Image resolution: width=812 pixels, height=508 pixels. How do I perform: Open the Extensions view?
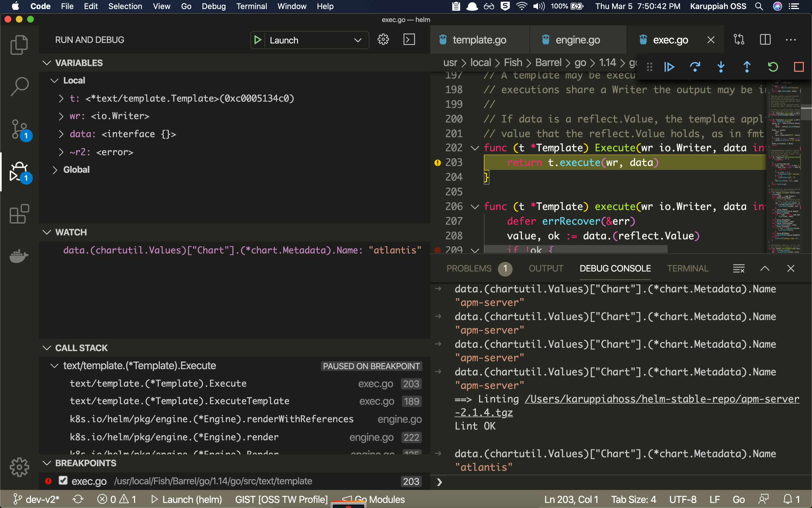(19, 214)
